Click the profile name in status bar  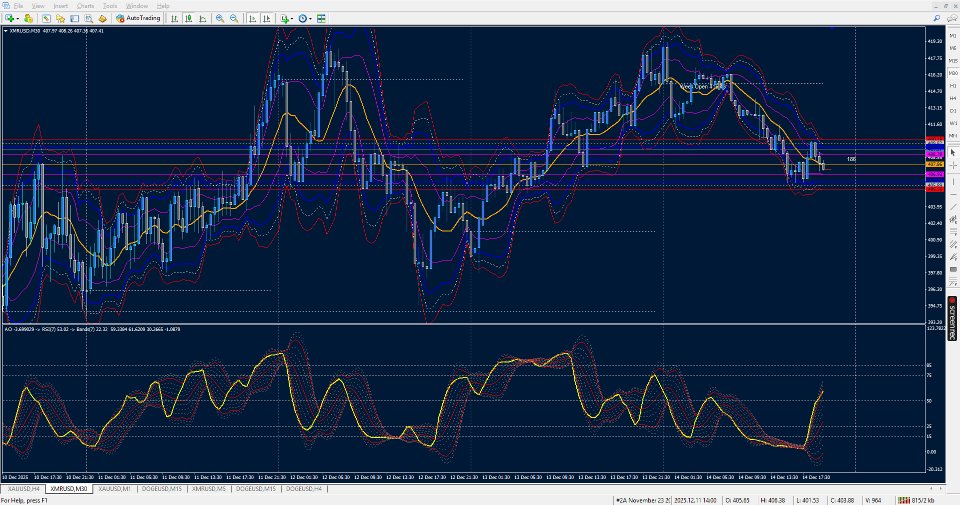pyautogui.click(x=642, y=500)
